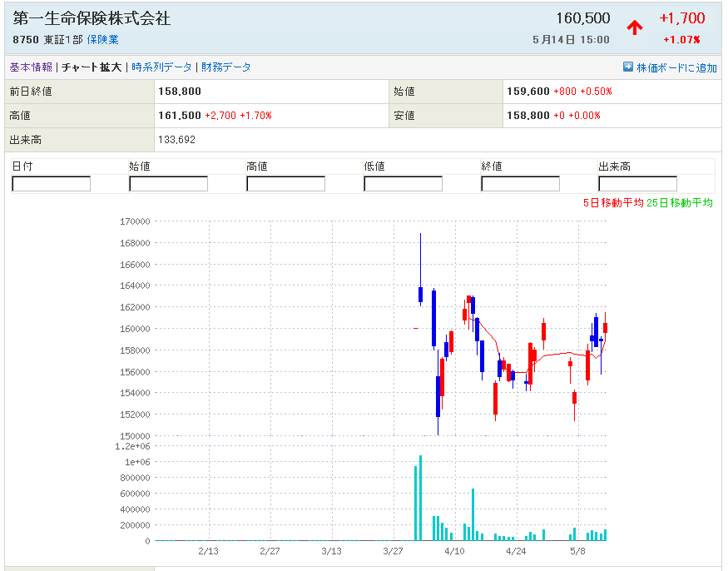Focus the 日付 input field
Screen dimensions: 728x571
pos(52,184)
